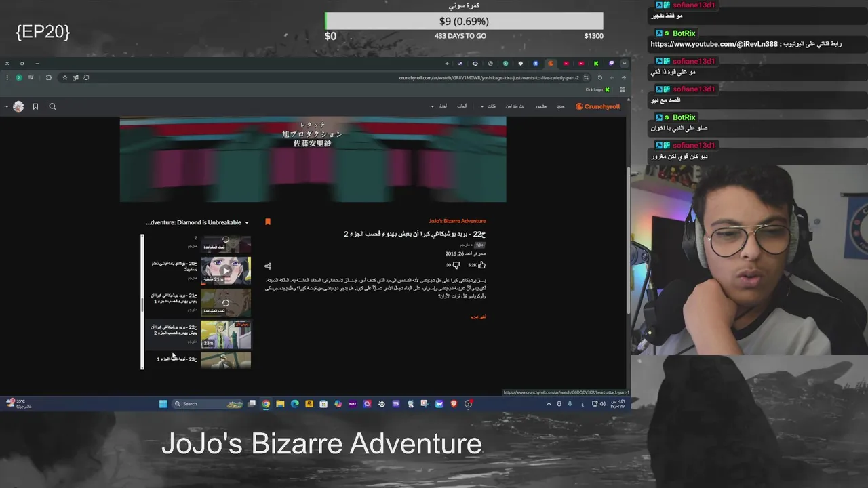Open the tab search dropdown arrow in the tab strip
The height and width of the screenshot is (488, 868).
pos(624,64)
